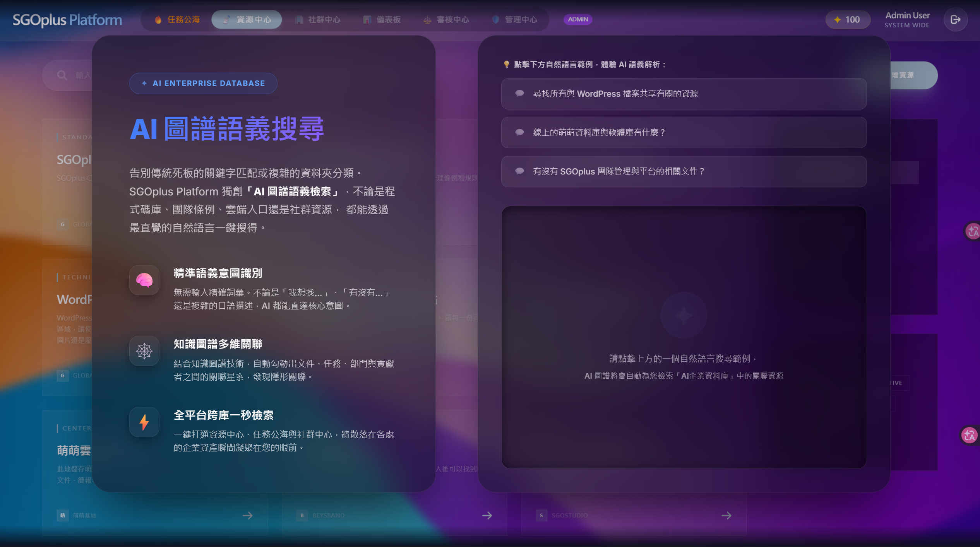Click the scales icon beside 審核中心

coord(427,20)
